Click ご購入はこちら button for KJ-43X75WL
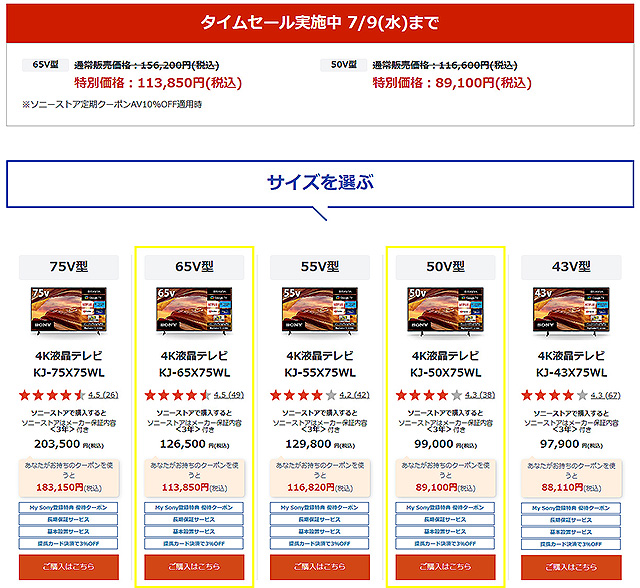This screenshot has height=588, width=640. click(571, 567)
